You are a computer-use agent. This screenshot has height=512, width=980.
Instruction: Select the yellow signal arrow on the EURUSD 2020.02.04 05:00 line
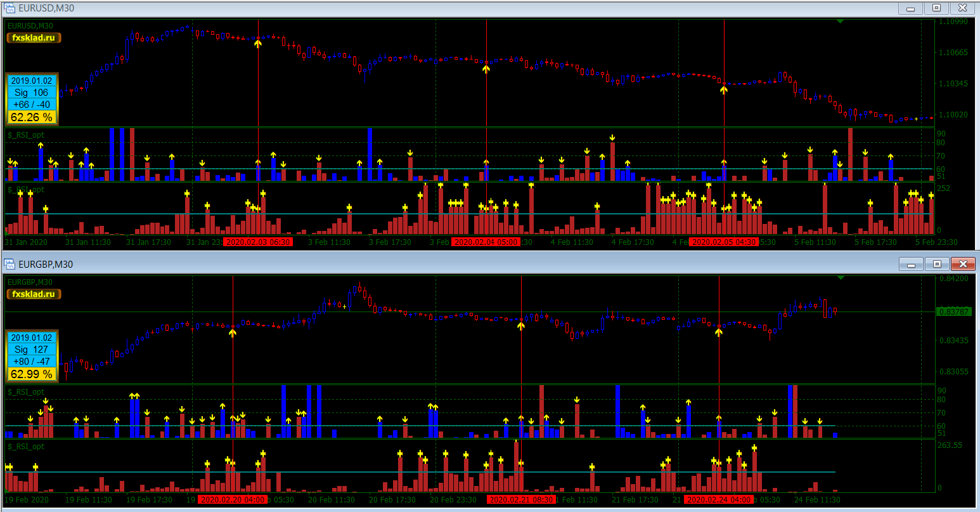pyautogui.click(x=486, y=69)
